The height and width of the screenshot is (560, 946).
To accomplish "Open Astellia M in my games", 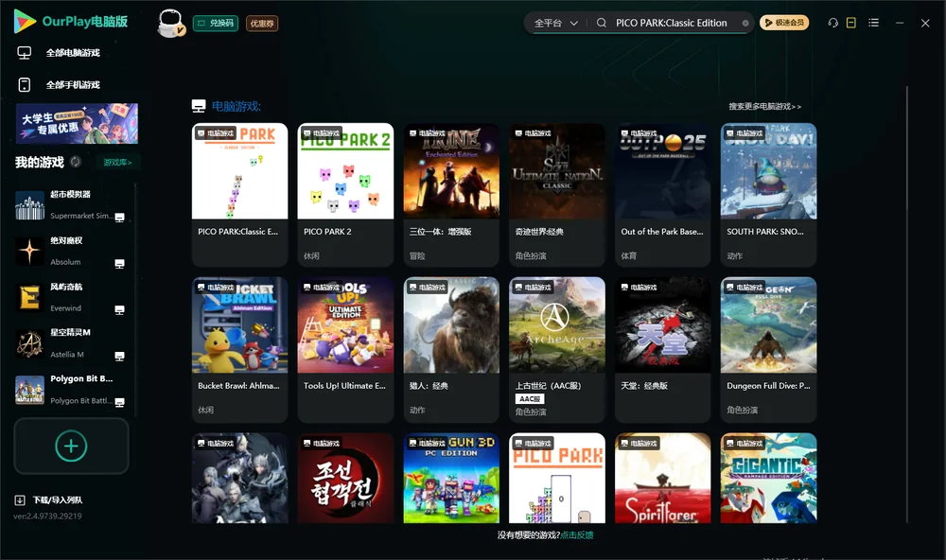I will click(71, 343).
